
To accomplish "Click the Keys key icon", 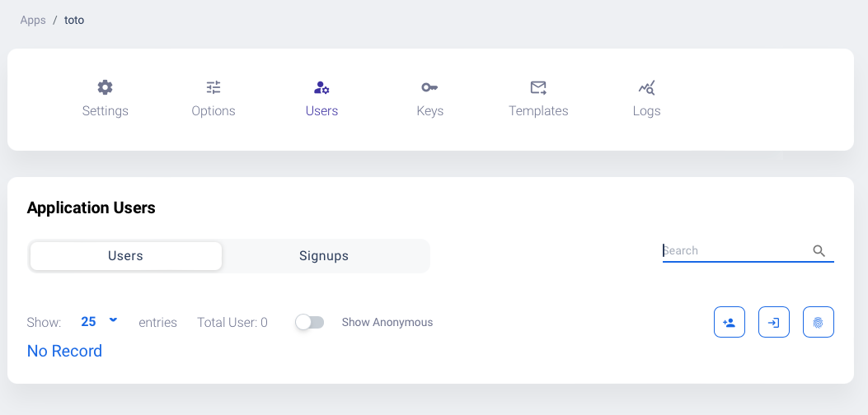I will pos(429,87).
